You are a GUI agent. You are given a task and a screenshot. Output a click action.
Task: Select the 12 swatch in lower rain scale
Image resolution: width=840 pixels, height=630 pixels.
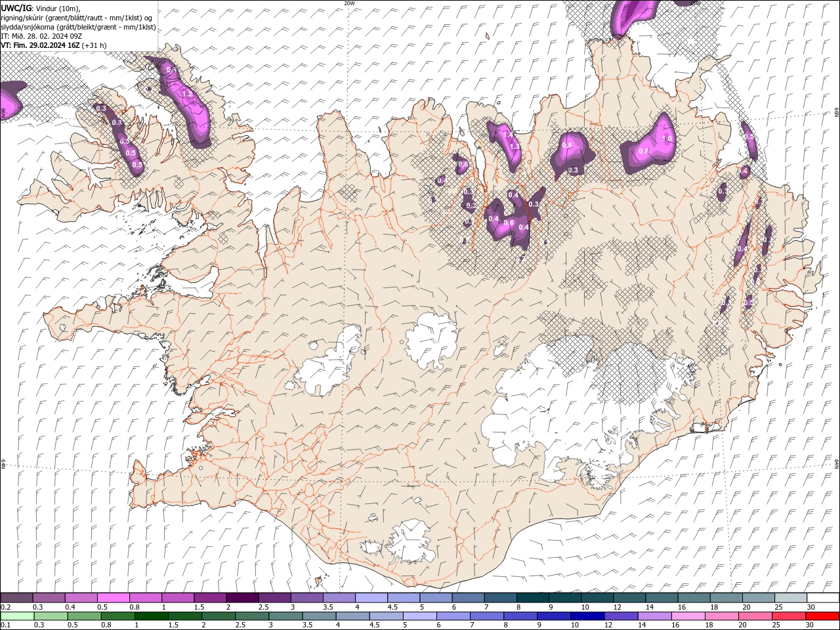click(620, 616)
